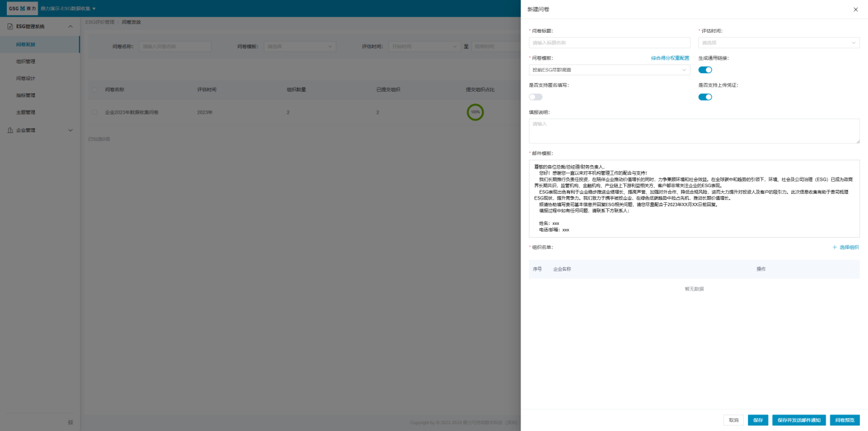Click the 100% progress circle in table
Screen dimensions: 868x431
pyautogui.click(x=475, y=112)
